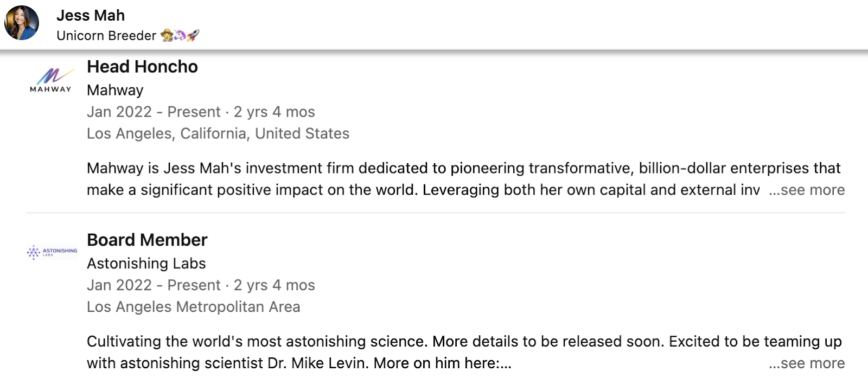
Task: Click the Astonishing Labs logo
Action: point(52,252)
